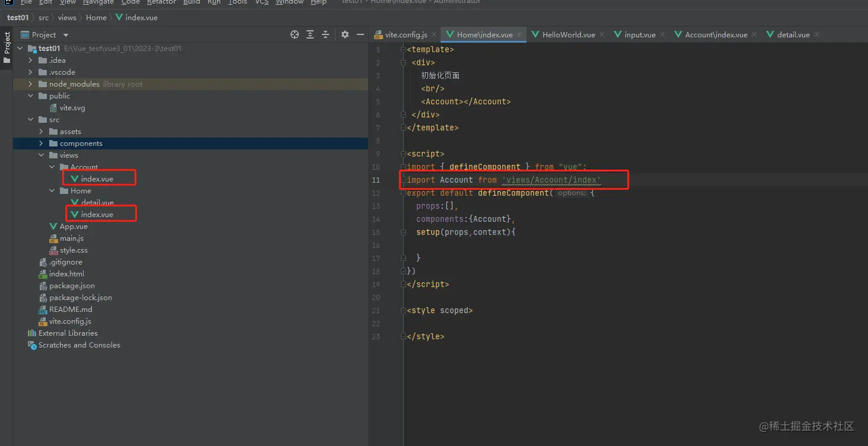Image resolution: width=868 pixels, height=446 pixels.
Task: Collapse the views folder
Action: pyautogui.click(x=42, y=155)
